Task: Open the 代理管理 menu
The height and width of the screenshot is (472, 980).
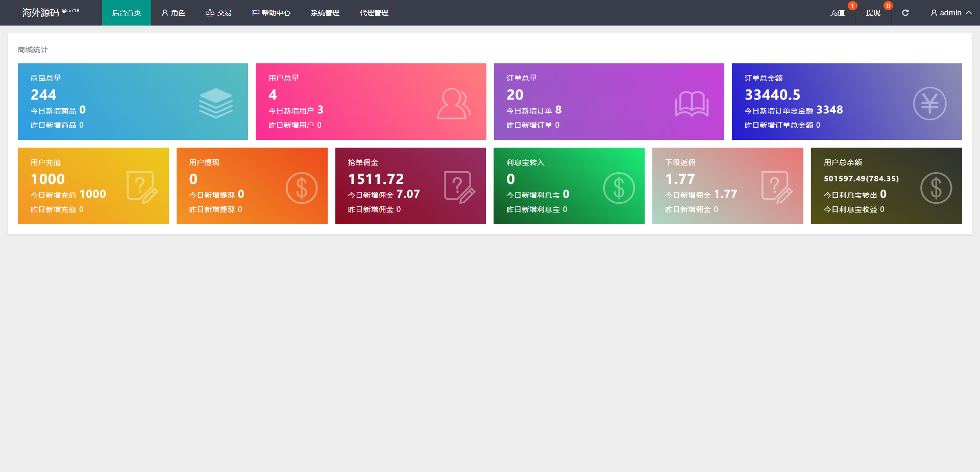Action: [374, 13]
